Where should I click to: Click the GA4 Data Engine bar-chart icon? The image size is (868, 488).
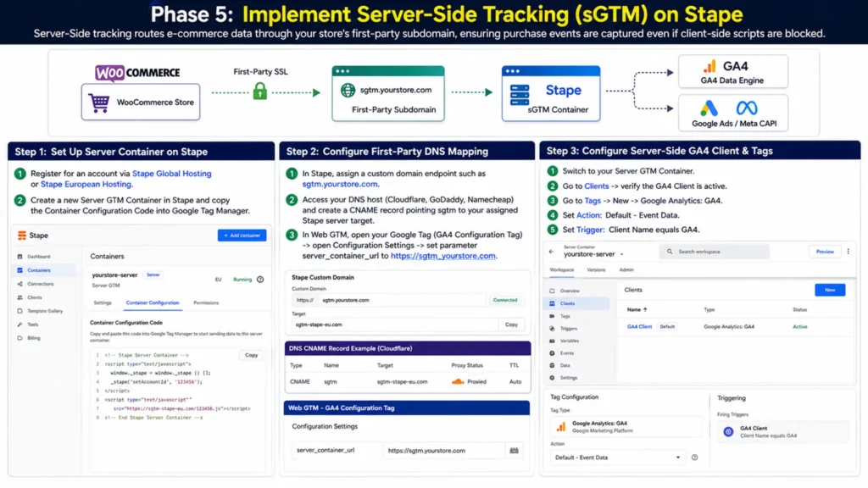pos(709,66)
